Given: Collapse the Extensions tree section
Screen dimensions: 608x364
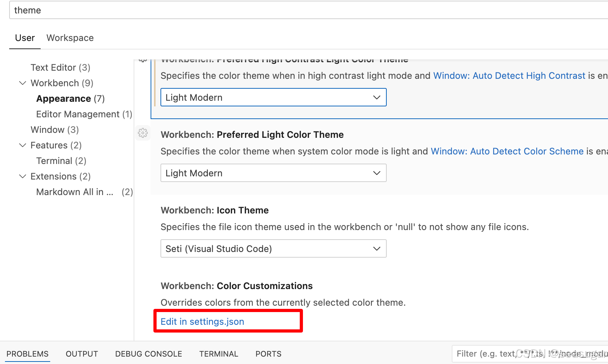Looking at the screenshot, I should pos(23,176).
